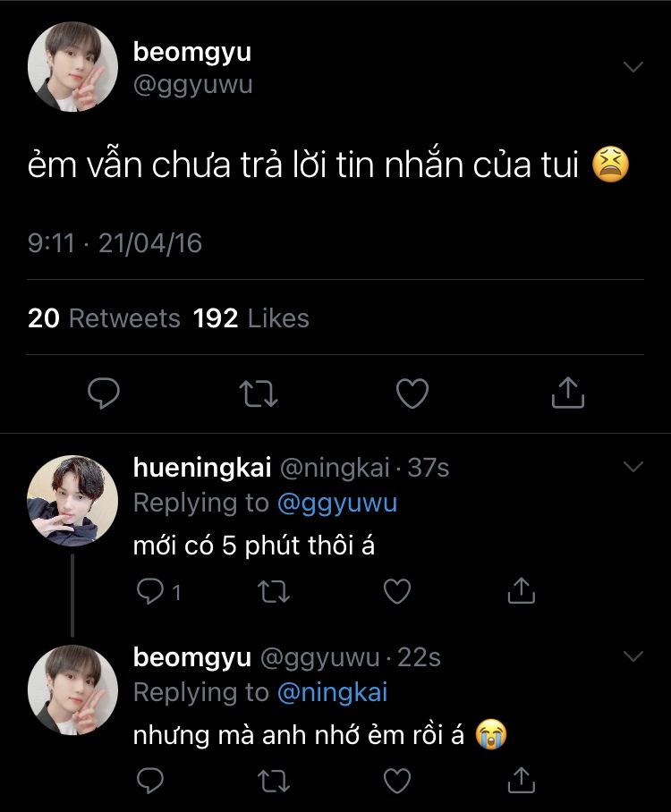
Task: Retweet the main beomgyu tweet
Action: point(259,393)
